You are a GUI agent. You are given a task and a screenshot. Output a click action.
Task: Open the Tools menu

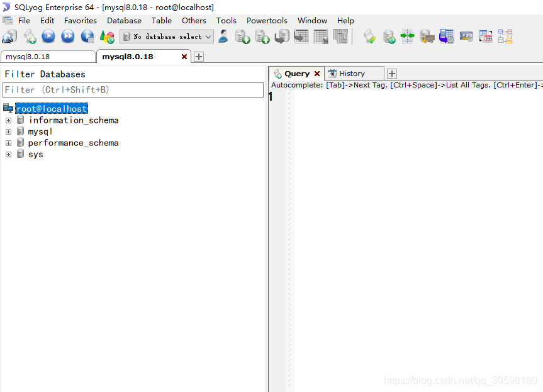(226, 21)
